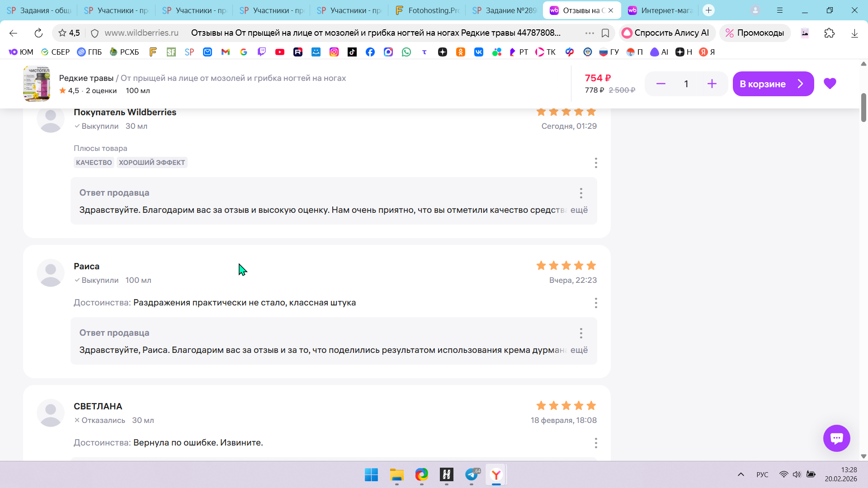The width and height of the screenshot is (868, 488).
Task: Expand seller reply to Раиса with ещё
Action: 579,350
